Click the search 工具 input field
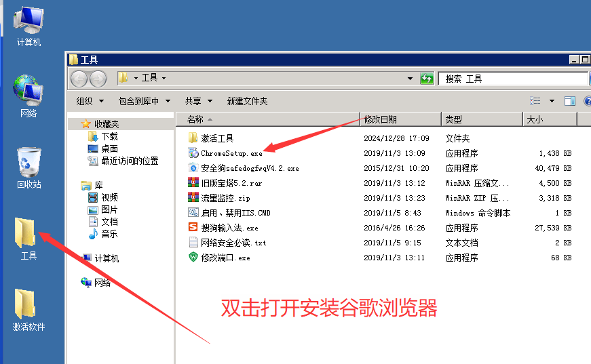 (x=512, y=79)
